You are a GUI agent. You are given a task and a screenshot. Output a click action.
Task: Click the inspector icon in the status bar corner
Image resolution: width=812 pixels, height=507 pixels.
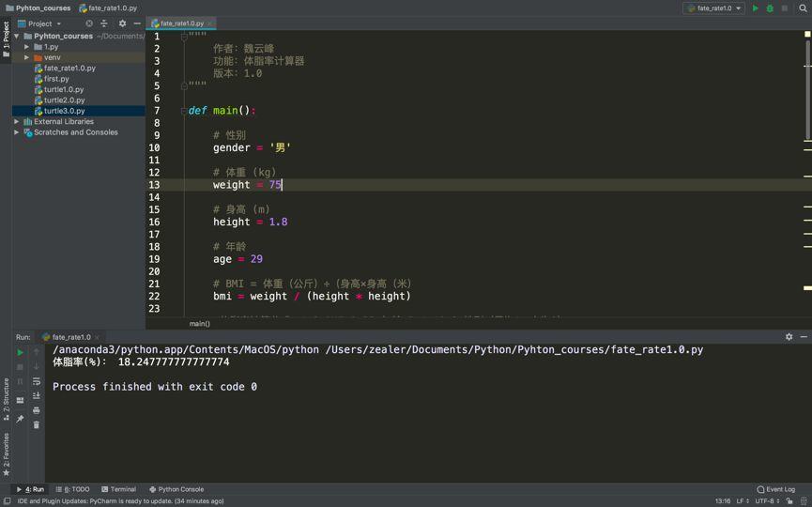[x=804, y=500]
